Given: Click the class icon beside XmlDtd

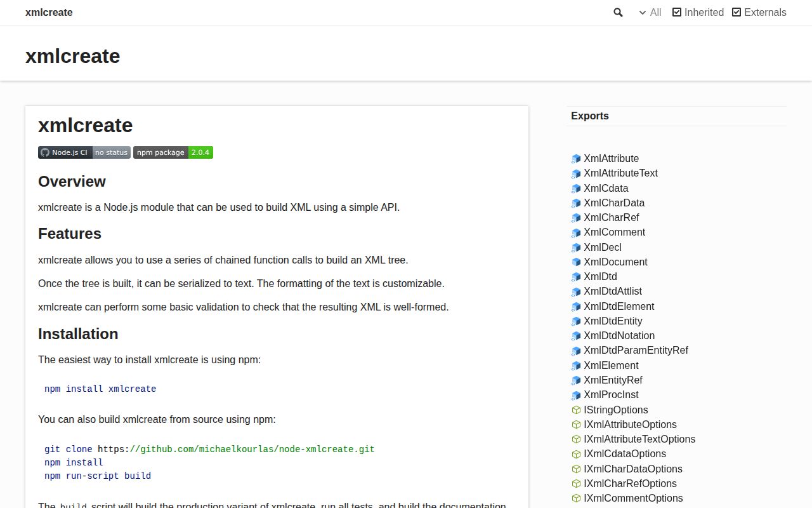Looking at the screenshot, I should [x=576, y=277].
